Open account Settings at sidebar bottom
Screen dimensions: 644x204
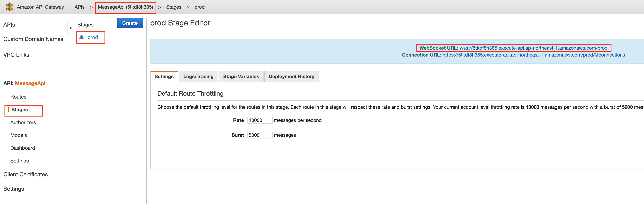click(14, 189)
